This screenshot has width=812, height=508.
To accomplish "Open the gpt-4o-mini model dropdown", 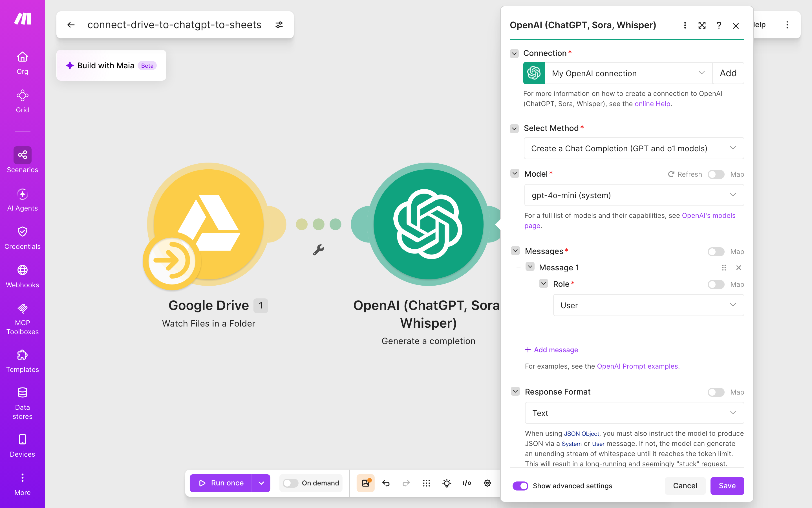I will point(634,195).
